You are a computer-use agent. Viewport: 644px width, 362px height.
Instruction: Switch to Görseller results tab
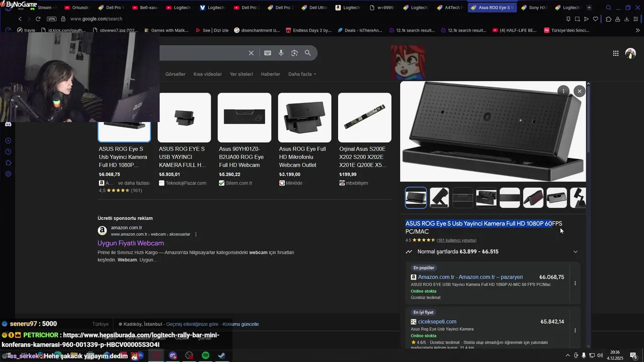point(175,74)
